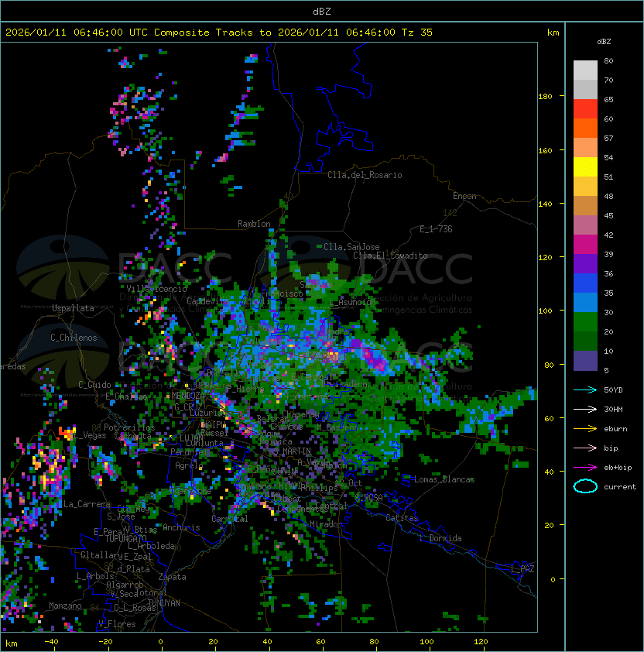Image resolution: width=644 pixels, height=652 pixels.
Task: Click the Anchoris place label
Action: coord(181,527)
